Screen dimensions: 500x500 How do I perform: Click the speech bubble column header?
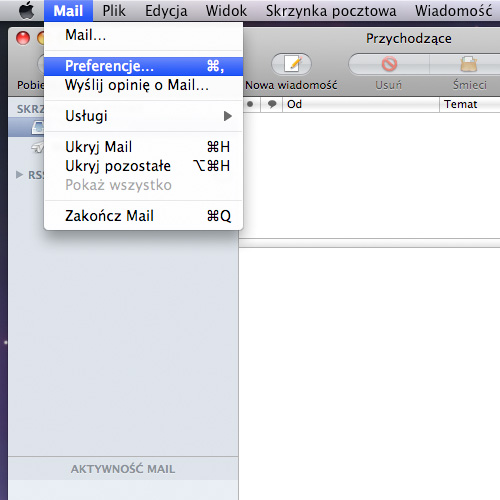272,104
